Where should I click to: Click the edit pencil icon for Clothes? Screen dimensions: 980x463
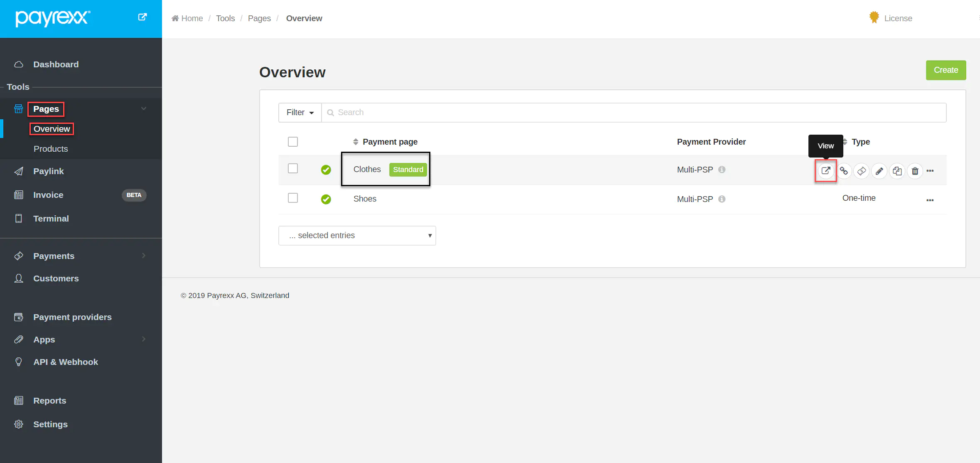click(879, 171)
